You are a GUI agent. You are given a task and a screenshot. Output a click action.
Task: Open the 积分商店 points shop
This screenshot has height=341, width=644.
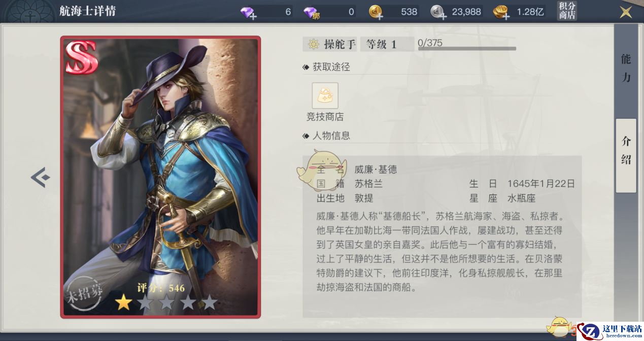pyautogui.click(x=567, y=11)
